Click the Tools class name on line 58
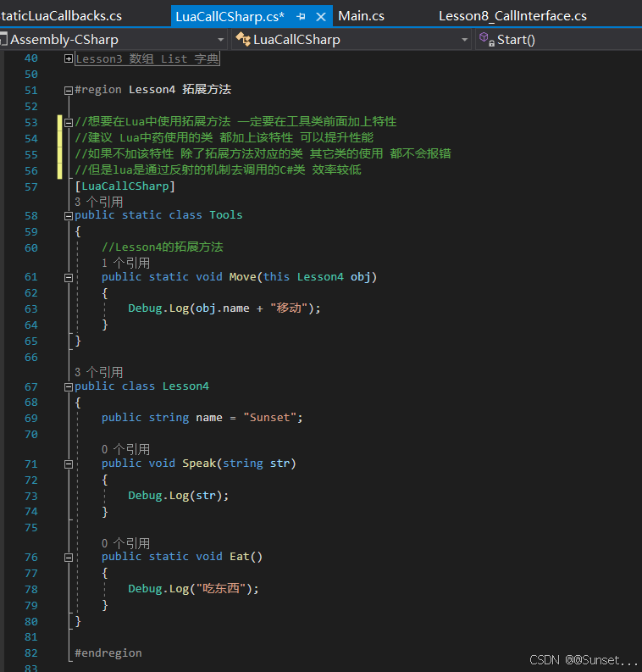Viewport: 642px width, 672px height. pos(225,214)
